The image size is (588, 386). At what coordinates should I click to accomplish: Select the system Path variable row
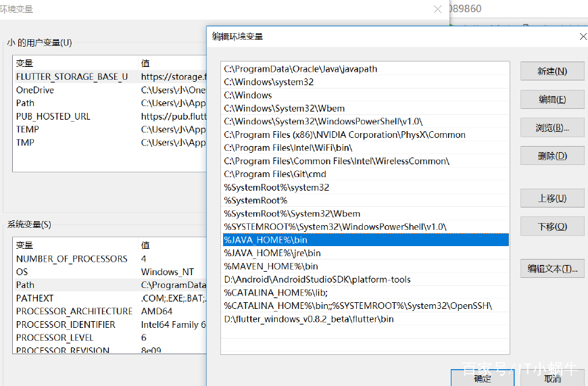111,285
